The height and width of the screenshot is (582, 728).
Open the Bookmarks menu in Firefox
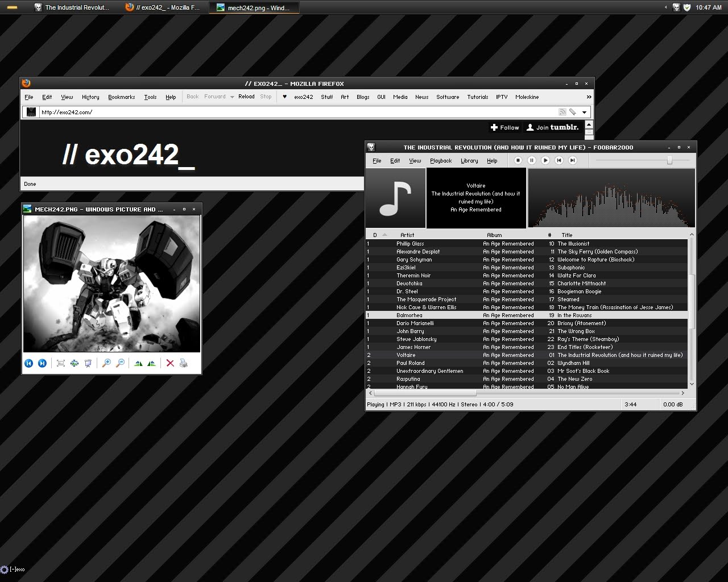[122, 97]
